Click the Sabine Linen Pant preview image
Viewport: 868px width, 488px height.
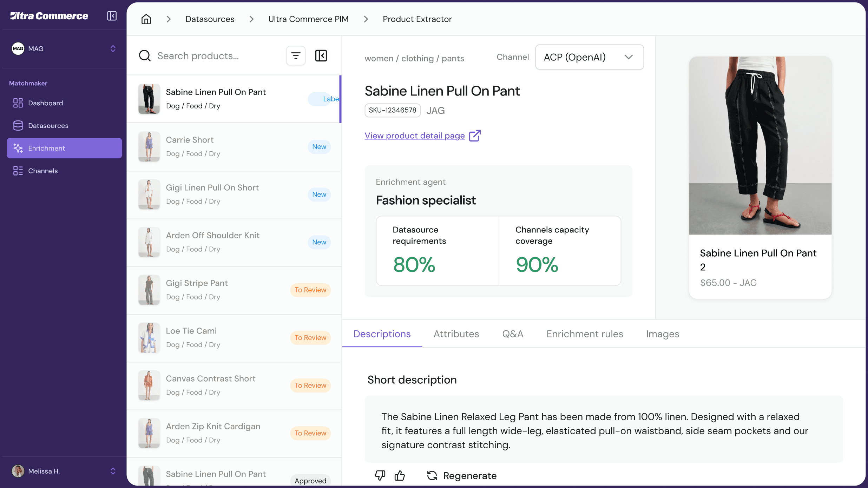(760, 145)
